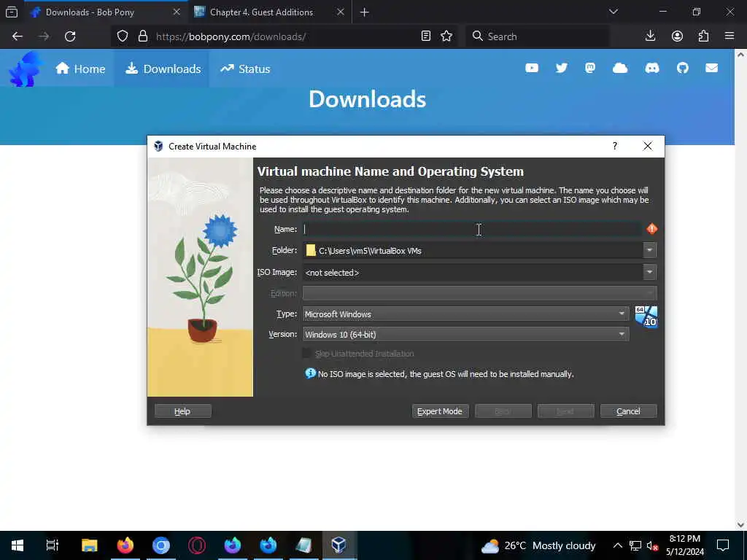Open the cloud icon link in header
This screenshot has width=747, height=560.
[620, 68]
